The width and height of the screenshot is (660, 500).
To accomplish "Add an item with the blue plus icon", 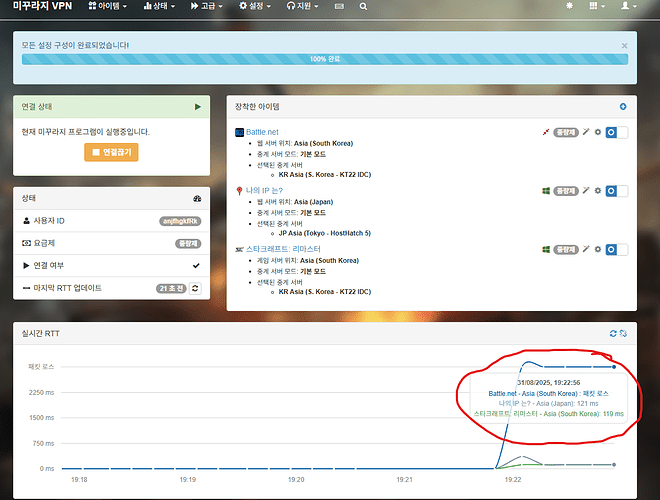I will click(623, 107).
